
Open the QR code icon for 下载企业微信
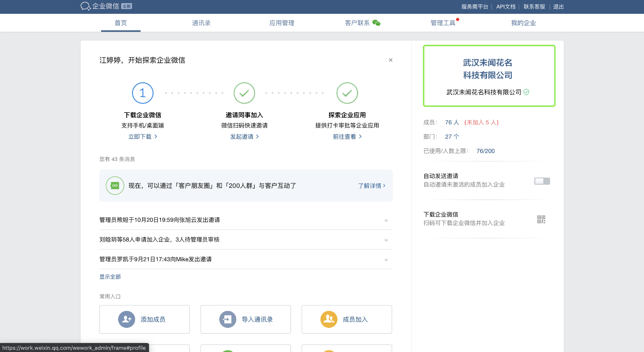[541, 219]
